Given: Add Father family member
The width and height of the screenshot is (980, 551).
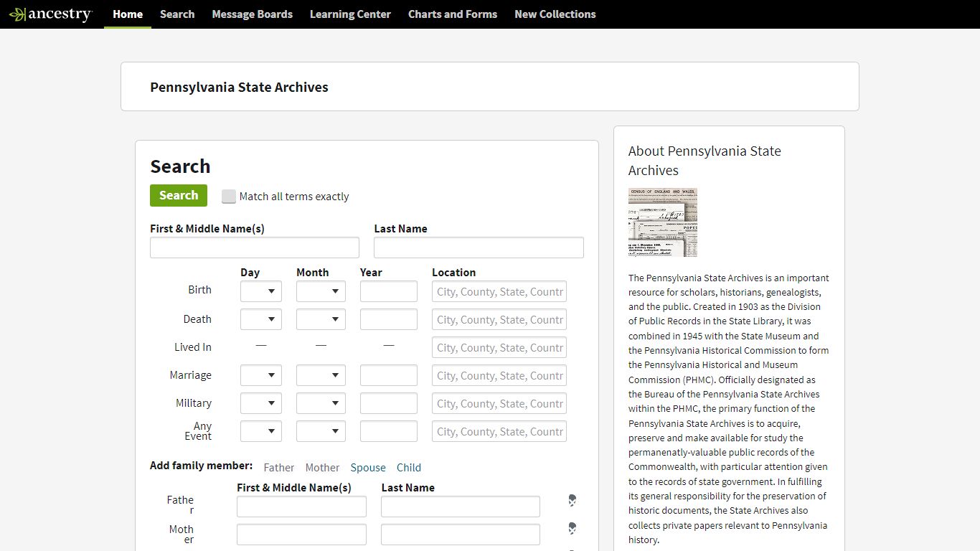Looking at the screenshot, I should 279,468.
